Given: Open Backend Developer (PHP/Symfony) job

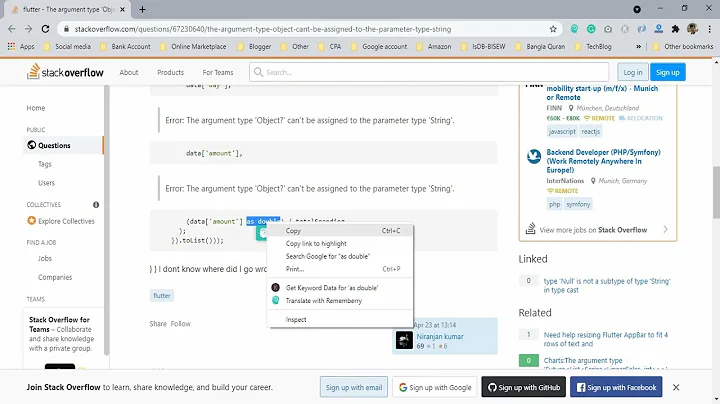Looking at the screenshot, I should tap(603, 161).
